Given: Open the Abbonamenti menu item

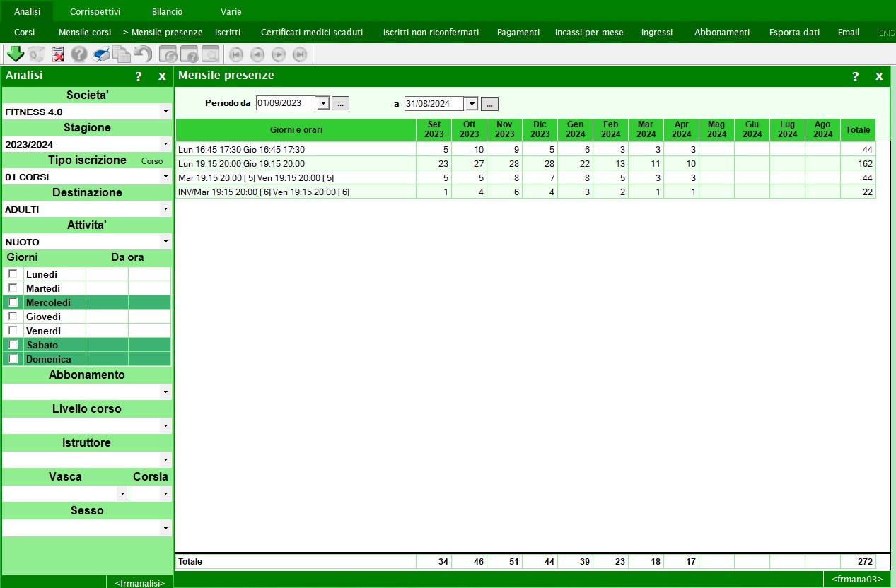Looking at the screenshot, I should coord(722,33).
